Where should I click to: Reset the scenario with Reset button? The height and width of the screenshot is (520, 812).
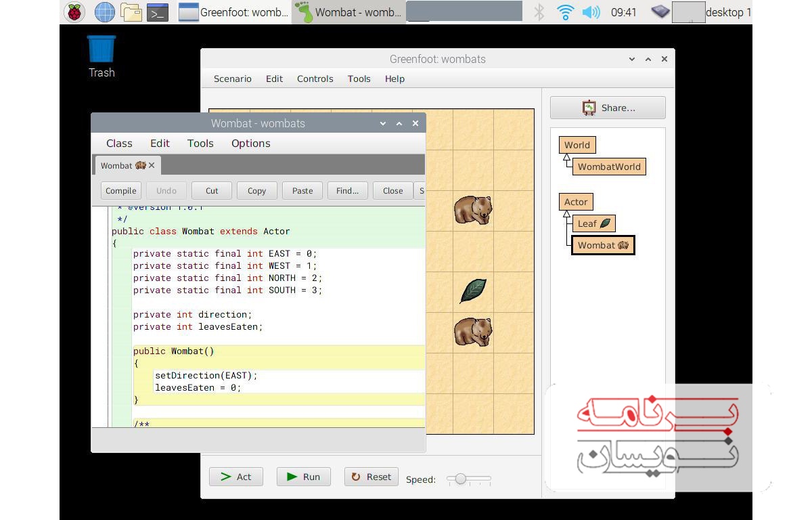point(371,477)
